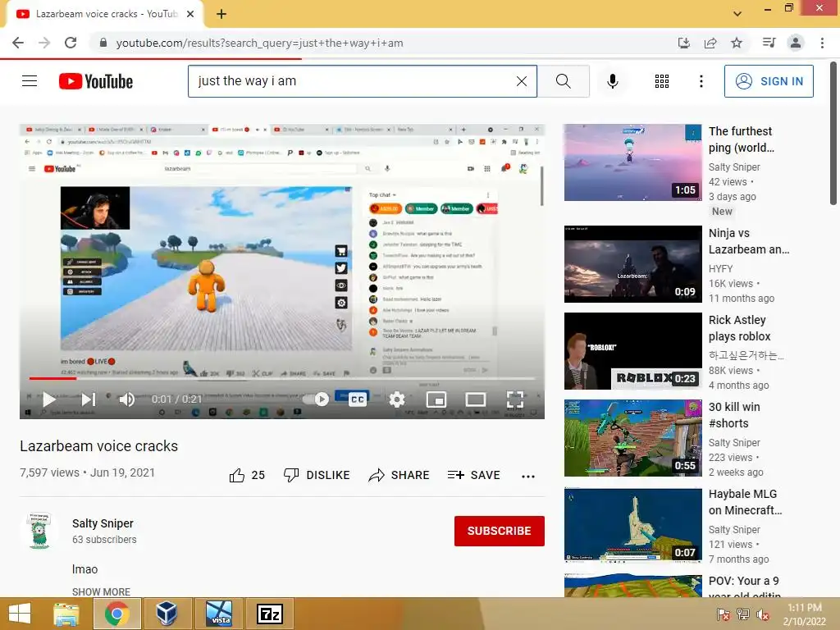This screenshot has width=840, height=630.
Task: Close the Lazarbeam voice cracks tab
Action: (190, 14)
